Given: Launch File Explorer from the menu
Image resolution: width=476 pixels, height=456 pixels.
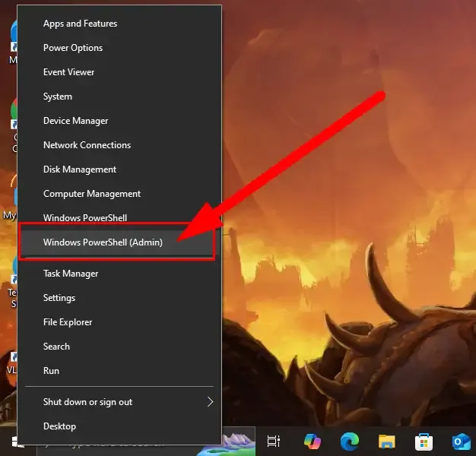Looking at the screenshot, I should pyautogui.click(x=119, y=322).
